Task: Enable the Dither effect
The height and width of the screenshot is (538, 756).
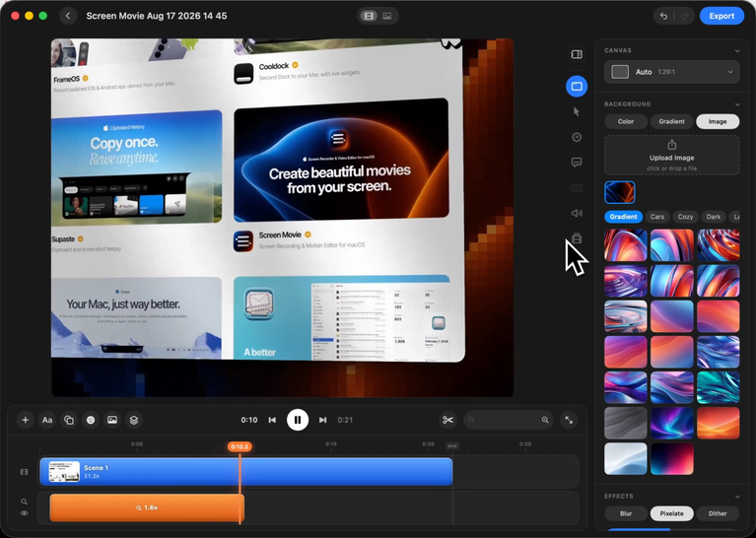Action: point(718,513)
